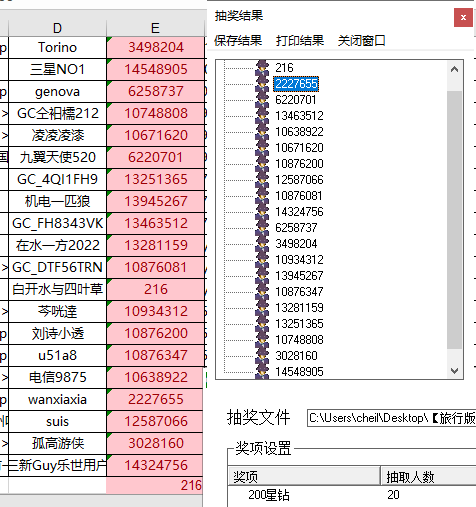Click the results list scroll-down arrow
This screenshot has width=476, height=507.
tap(454, 370)
